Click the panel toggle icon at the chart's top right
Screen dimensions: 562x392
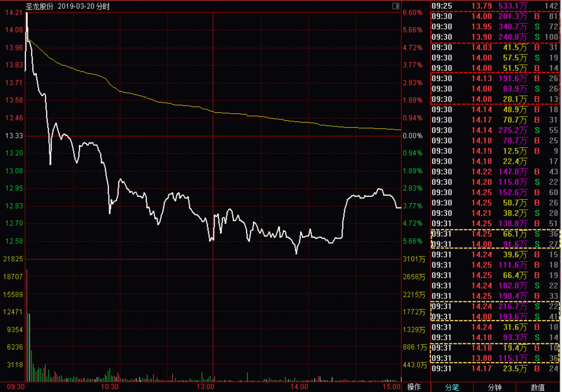point(396,6)
